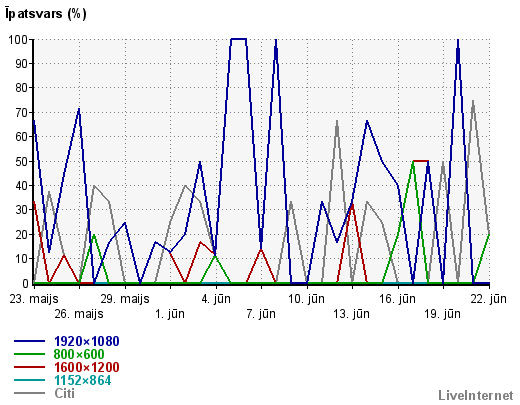Click the 70 value on y-axis

pos(22,112)
